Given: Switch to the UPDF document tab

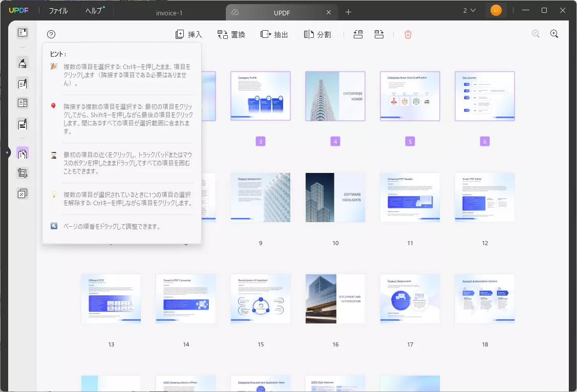Looking at the screenshot, I should tap(282, 13).
